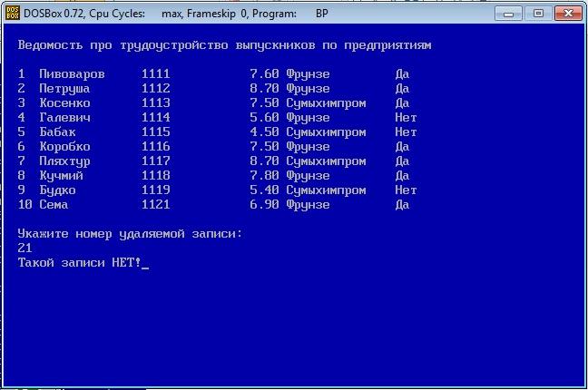
Task: Click score 4.50 in Бабак row
Action: pyautogui.click(x=264, y=132)
